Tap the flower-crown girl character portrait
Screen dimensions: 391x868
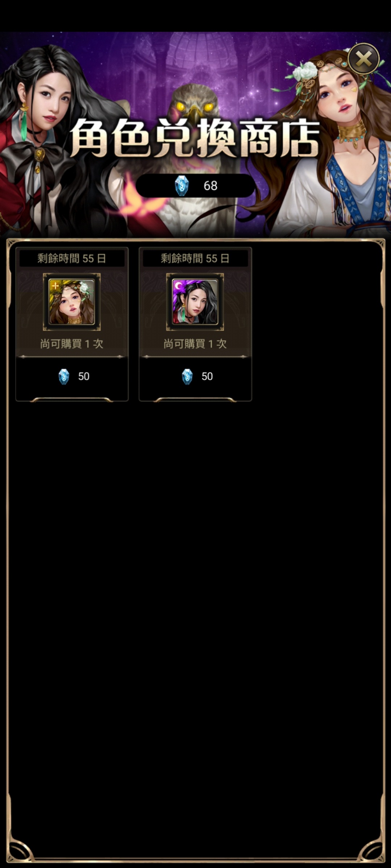point(72,302)
